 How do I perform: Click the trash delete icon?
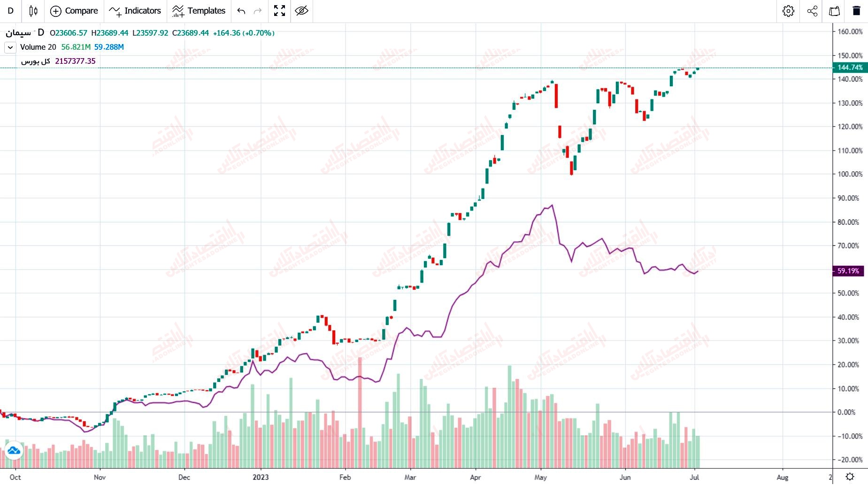pos(857,11)
